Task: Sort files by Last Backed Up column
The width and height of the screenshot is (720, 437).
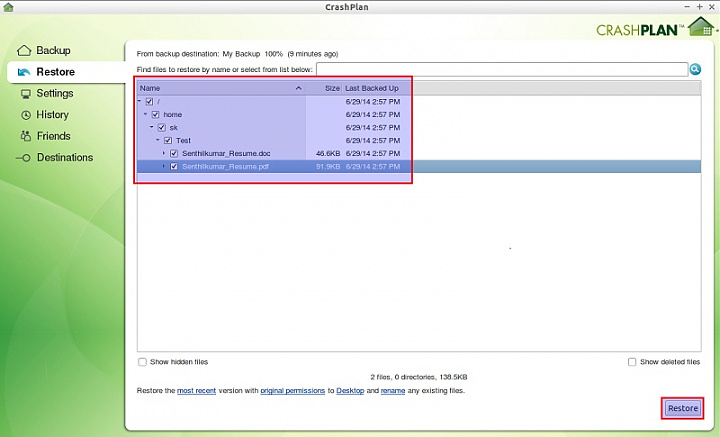Action: pos(372,88)
